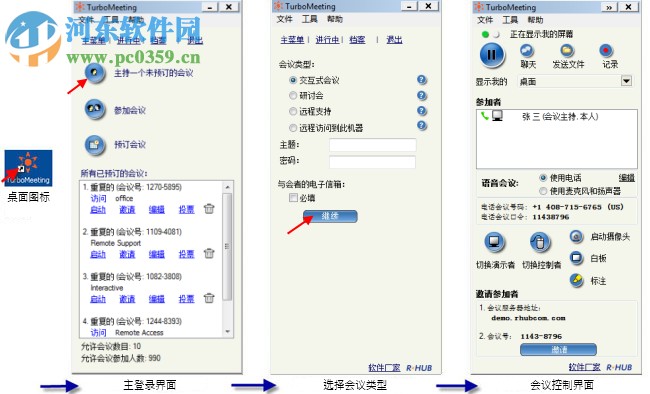Click 邀请 link for meeting 1109-4081

pos(127,254)
